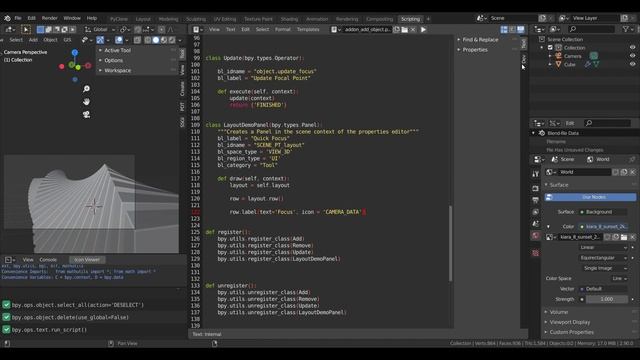Click the outliner filter funnel icon
Screen dimensions: 640x360
click(626, 29)
